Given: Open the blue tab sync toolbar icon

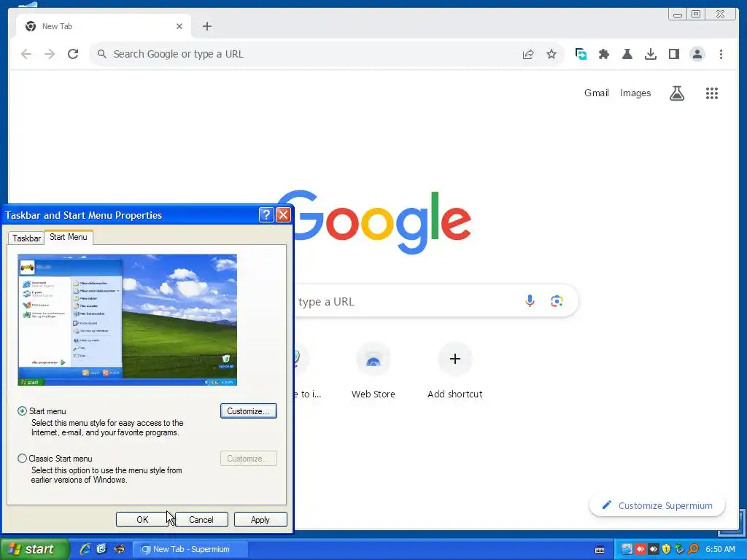Looking at the screenshot, I should [581, 54].
